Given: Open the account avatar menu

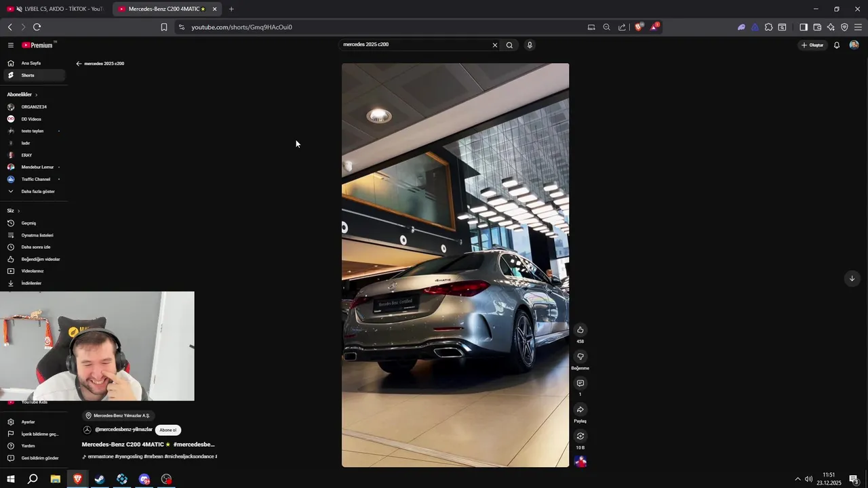Looking at the screenshot, I should click(854, 45).
